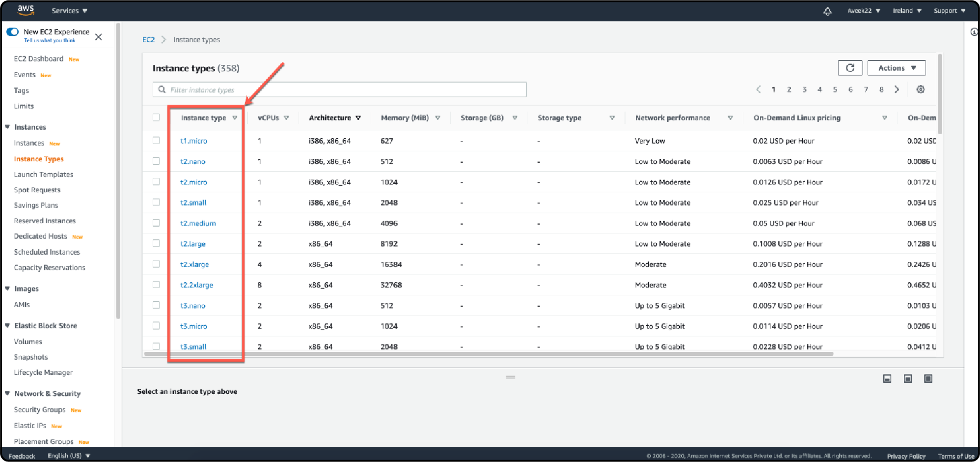Go to page 8 of results
This screenshot has width=980, height=462.
pos(881,89)
